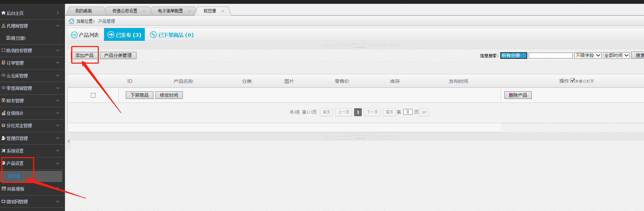Click the 删除产品 button
Viewport: 644px width, 211px height.
pos(518,95)
